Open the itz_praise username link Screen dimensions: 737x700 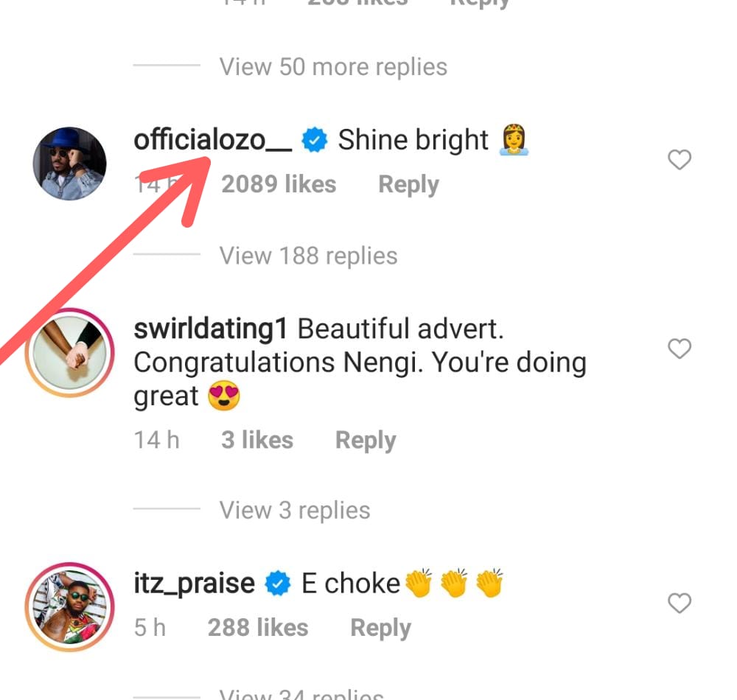pyautogui.click(x=194, y=584)
